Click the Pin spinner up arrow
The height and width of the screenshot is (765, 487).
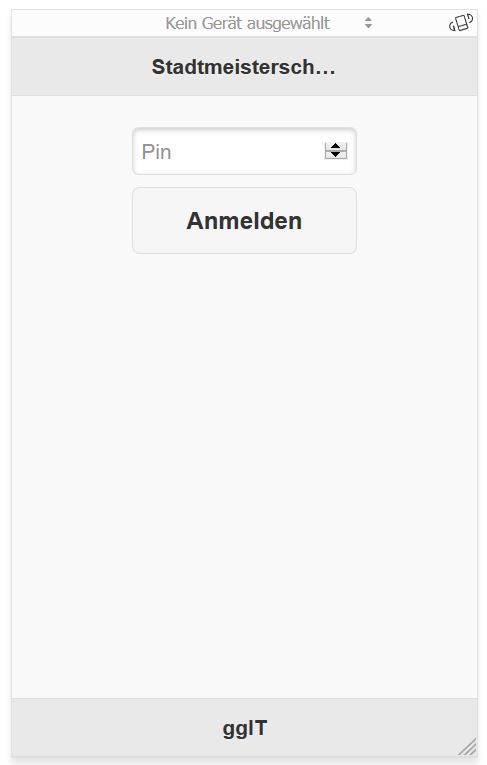click(x=336, y=146)
